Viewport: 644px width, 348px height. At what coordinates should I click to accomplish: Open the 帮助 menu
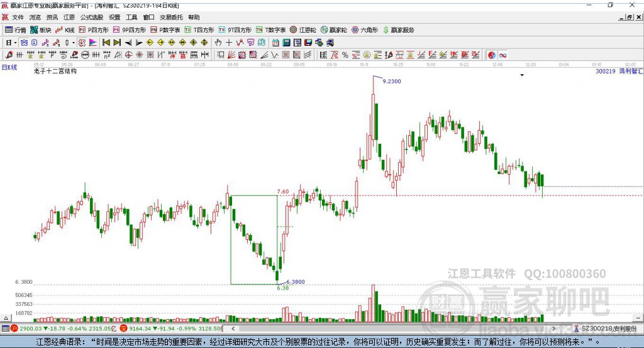[194, 17]
